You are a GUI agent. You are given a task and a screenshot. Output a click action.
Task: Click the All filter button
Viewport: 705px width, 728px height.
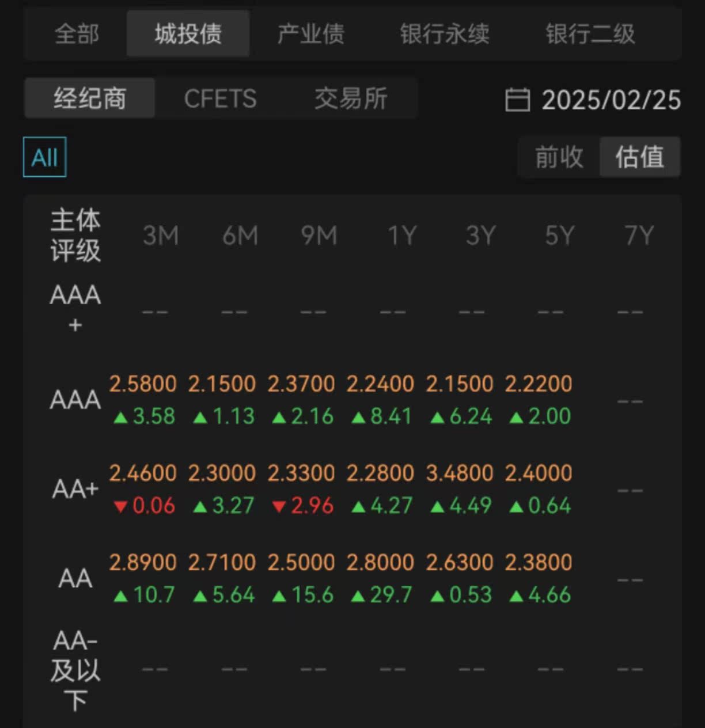pos(45,157)
